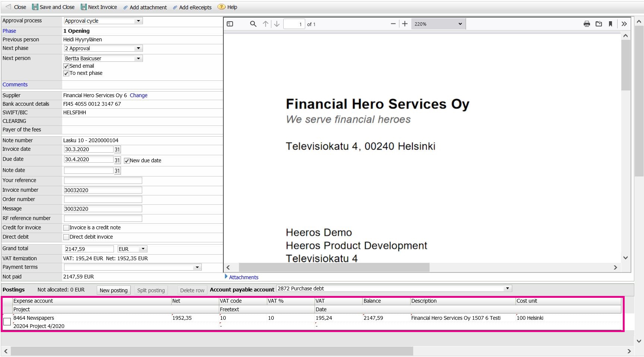The width and height of the screenshot is (644, 357).
Task: Toggle the New due date checkbox
Action: click(127, 161)
